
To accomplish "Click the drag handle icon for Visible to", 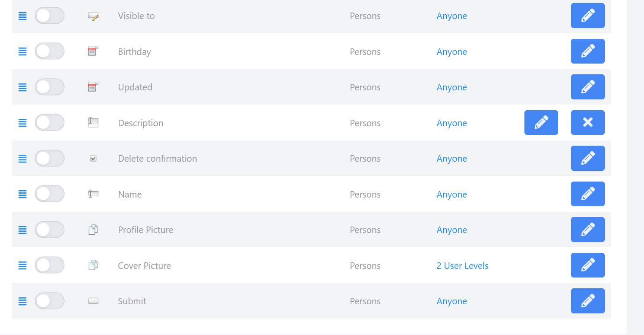I will [x=22, y=16].
